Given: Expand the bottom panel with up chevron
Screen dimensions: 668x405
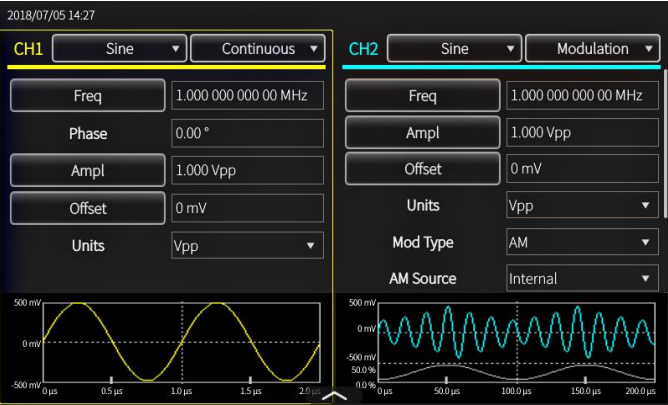Looking at the screenshot, I should click(x=333, y=396).
